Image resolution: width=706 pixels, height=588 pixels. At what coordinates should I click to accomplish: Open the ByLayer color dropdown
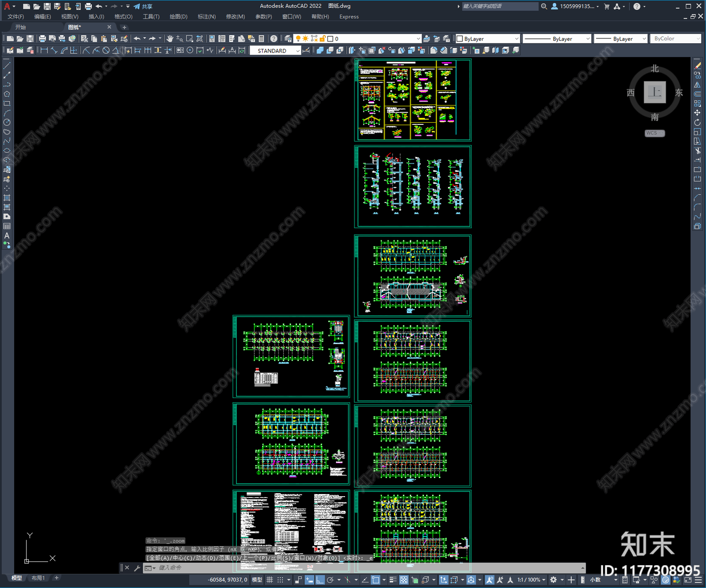pyautogui.click(x=488, y=39)
